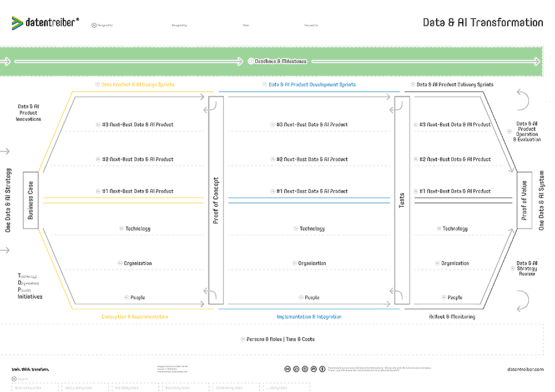Click the circular arrow at top right corner
Screen dimensions: 555x392
(x=522, y=100)
